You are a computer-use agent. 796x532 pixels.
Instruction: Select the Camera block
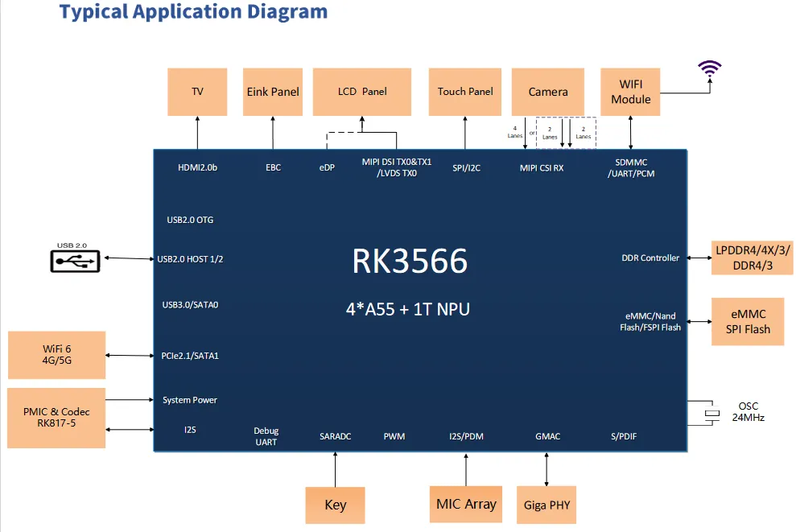548,92
